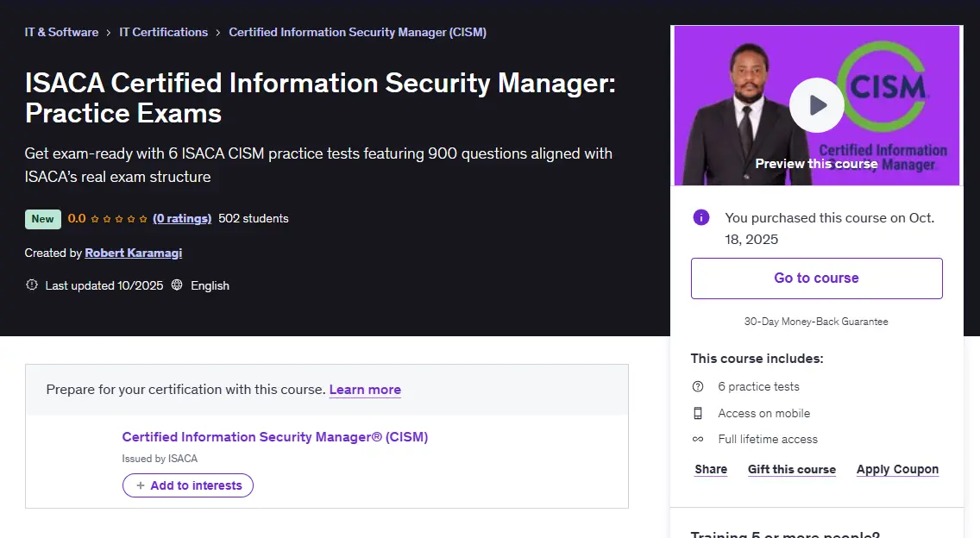Click the last updated alert icon

pos(31,285)
